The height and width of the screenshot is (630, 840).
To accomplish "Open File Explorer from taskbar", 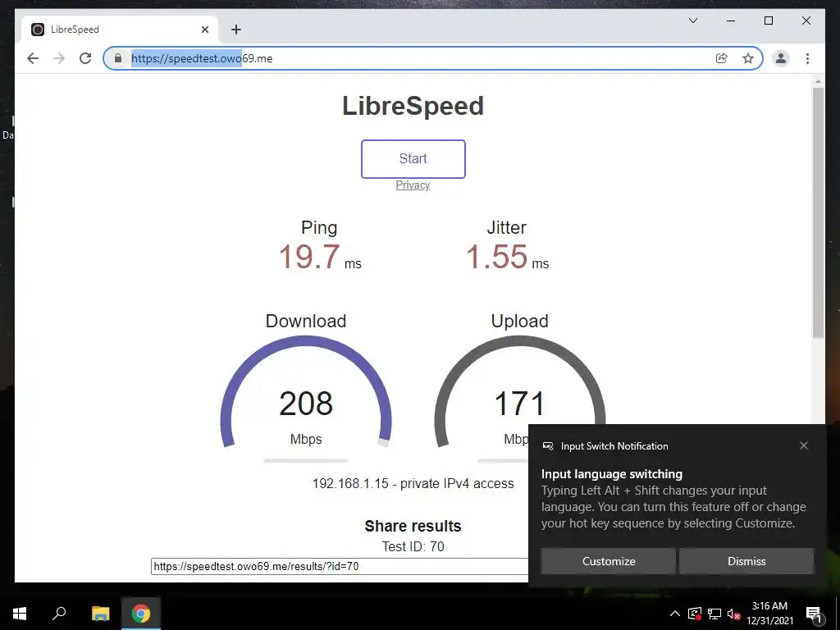I will tap(100, 614).
